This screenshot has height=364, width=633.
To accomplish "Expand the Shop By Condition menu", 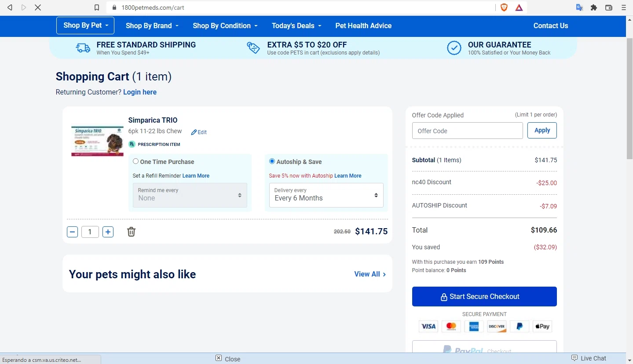I will pyautogui.click(x=225, y=25).
